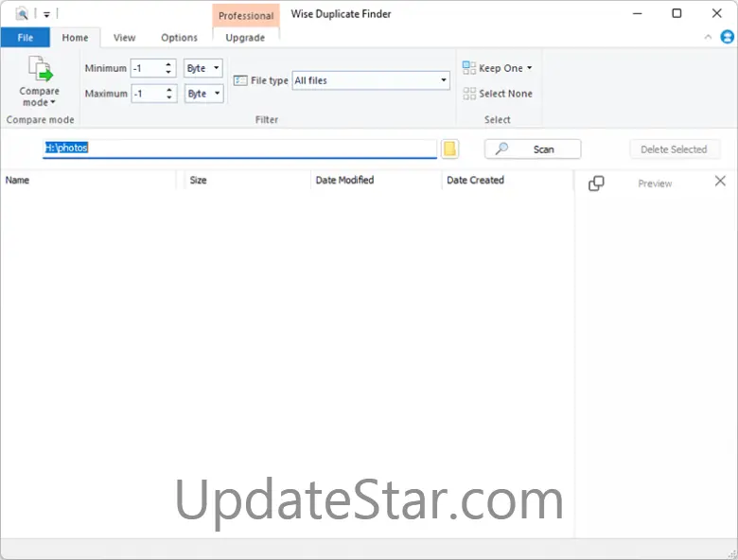Decrease the Maximum size value
The image size is (738, 560).
pyautogui.click(x=168, y=97)
